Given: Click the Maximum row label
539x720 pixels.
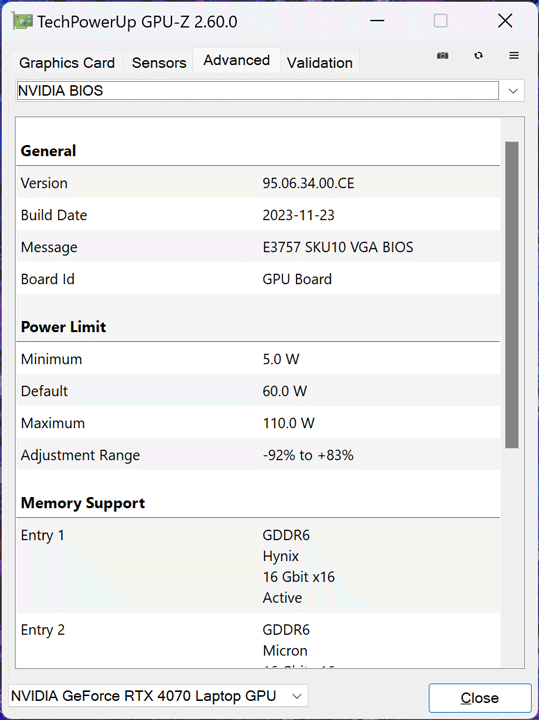Looking at the screenshot, I should coord(52,423).
